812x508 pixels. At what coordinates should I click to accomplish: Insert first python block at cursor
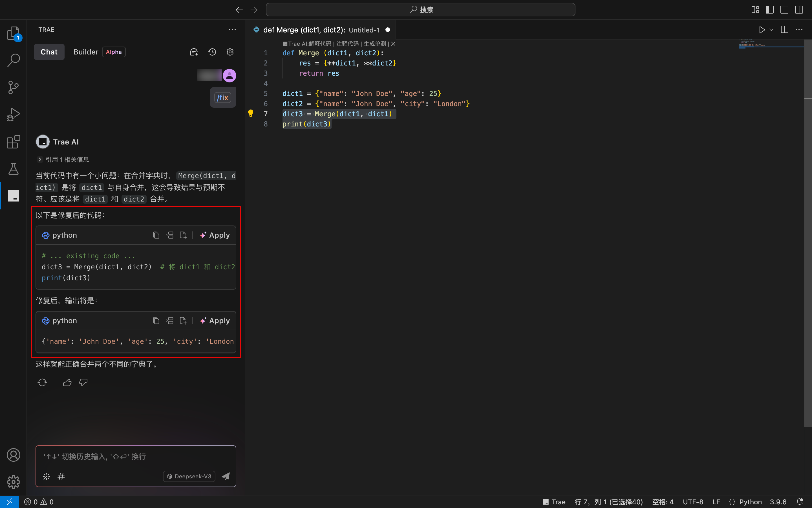pyautogui.click(x=170, y=235)
